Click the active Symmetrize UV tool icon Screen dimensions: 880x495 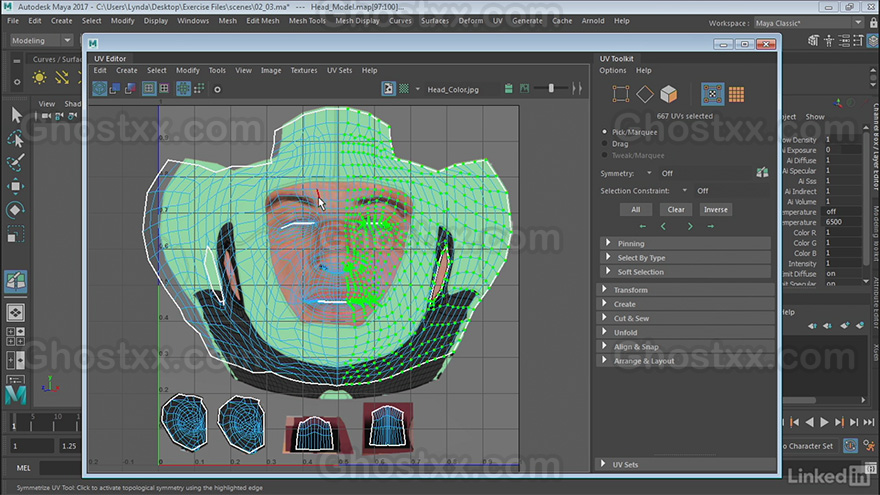(16, 281)
